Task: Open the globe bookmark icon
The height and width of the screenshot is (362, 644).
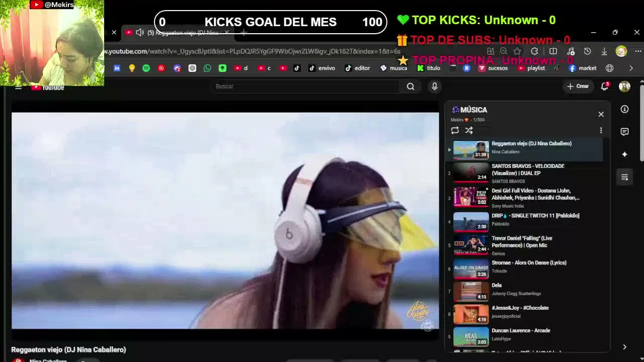Action: pos(610,68)
